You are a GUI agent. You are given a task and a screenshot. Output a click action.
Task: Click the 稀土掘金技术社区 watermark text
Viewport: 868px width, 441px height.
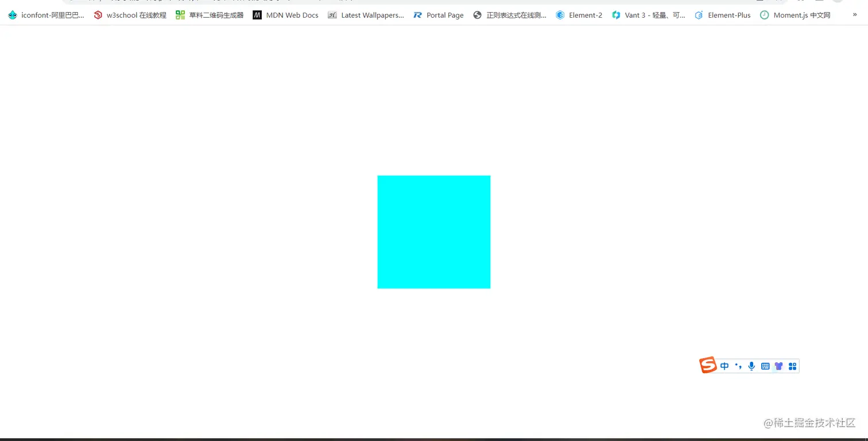pos(810,423)
